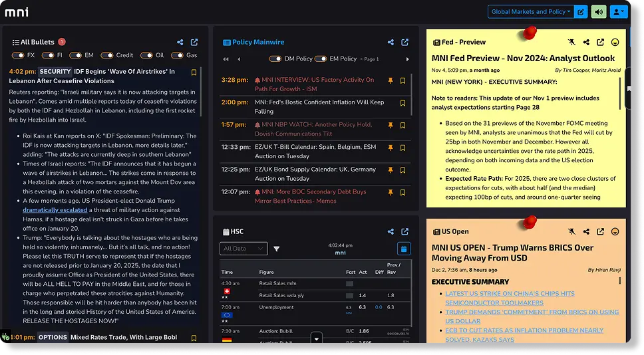
Task: Open Latest US Strike on China's Chips link
Action: 510,298
